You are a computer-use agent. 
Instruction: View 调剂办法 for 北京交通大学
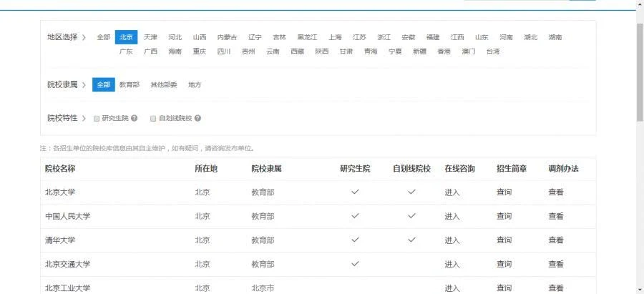[x=556, y=264]
